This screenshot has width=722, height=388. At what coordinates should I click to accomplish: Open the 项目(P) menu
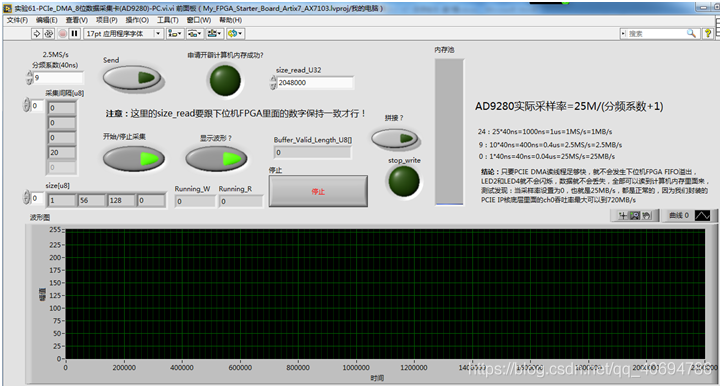(x=106, y=20)
